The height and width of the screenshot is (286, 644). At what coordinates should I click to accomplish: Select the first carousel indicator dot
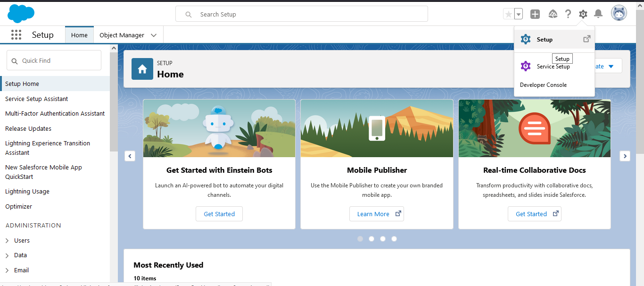click(x=360, y=239)
